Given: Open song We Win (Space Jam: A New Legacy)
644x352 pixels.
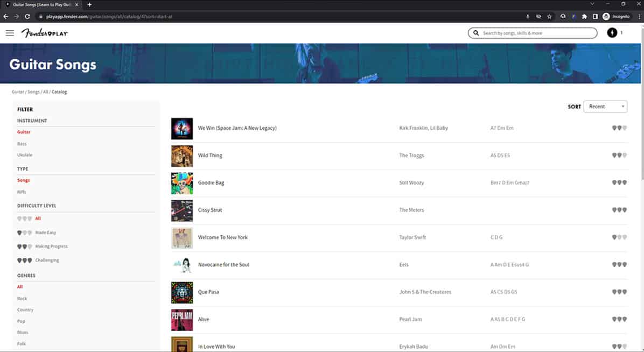Looking at the screenshot, I should point(237,128).
